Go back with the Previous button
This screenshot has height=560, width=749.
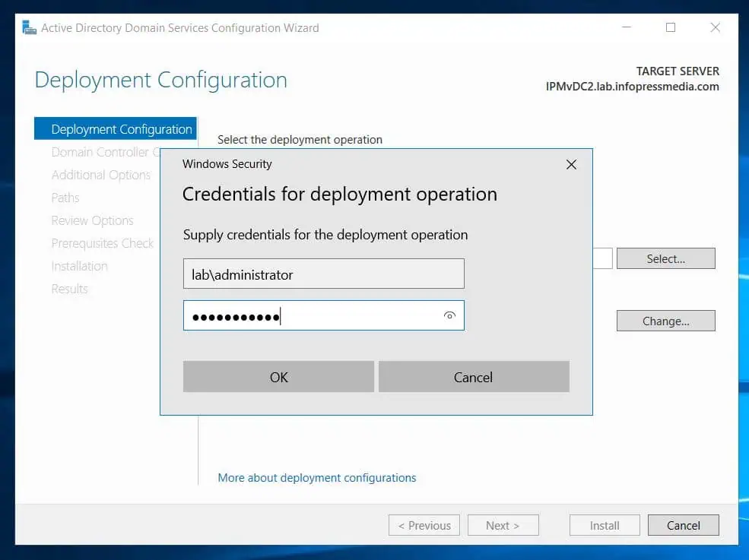(424, 525)
